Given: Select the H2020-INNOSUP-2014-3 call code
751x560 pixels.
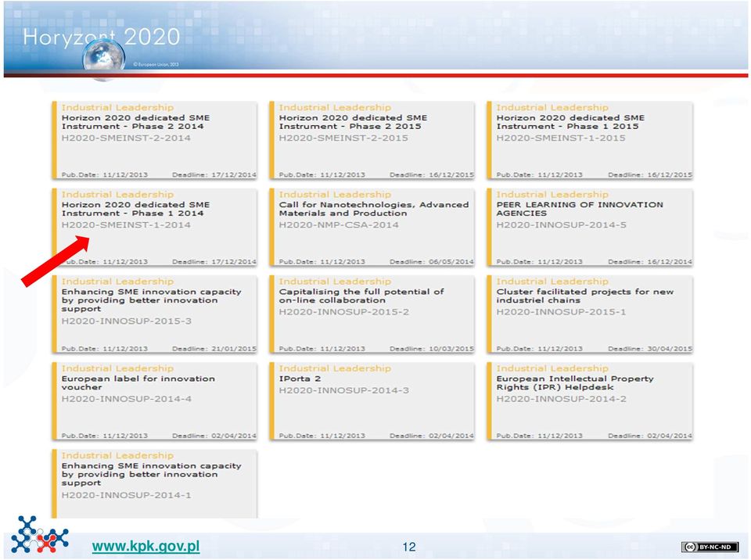Looking at the screenshot, I should (344, 390).
